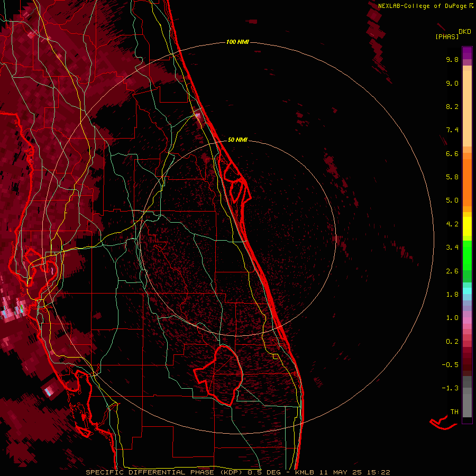
Task: Select the 1.8 scale value
Action: 452,295
